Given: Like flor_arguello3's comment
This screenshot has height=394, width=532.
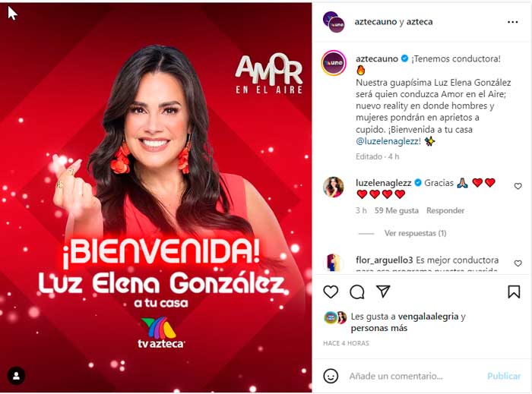Looking at the screenshot, I should (518, 263).
